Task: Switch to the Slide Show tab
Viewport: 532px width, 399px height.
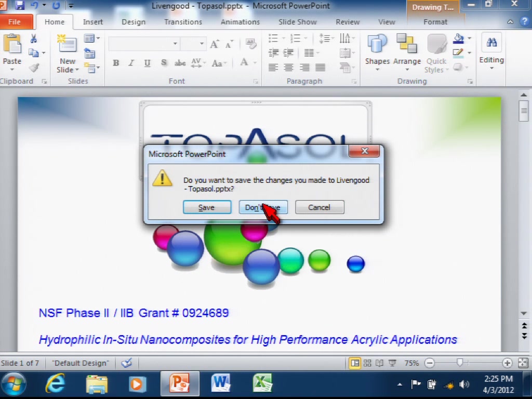Action: coord(298,22)
